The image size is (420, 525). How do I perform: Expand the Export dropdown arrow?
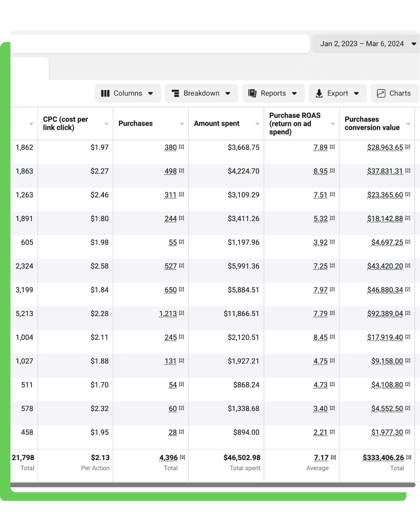356,93
